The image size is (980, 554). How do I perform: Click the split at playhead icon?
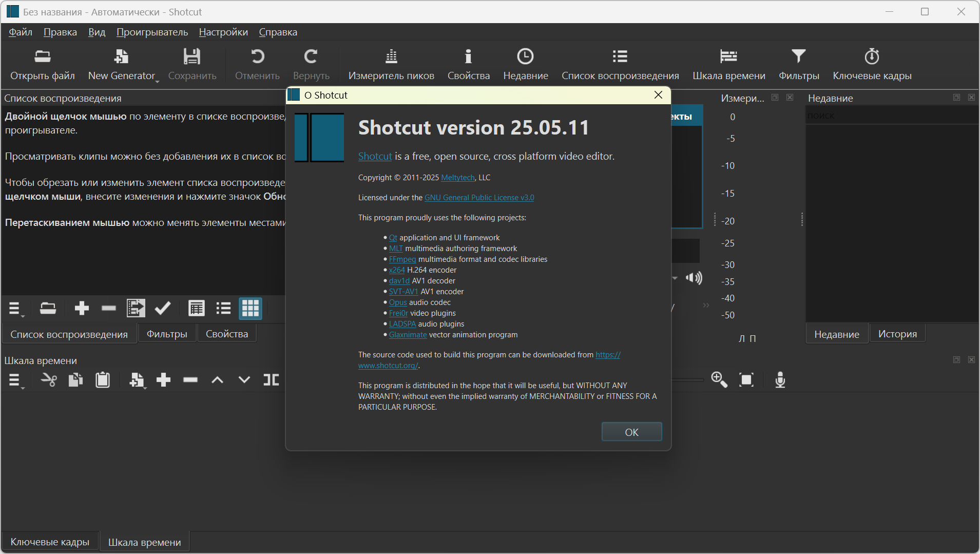(x=271, y=380)
